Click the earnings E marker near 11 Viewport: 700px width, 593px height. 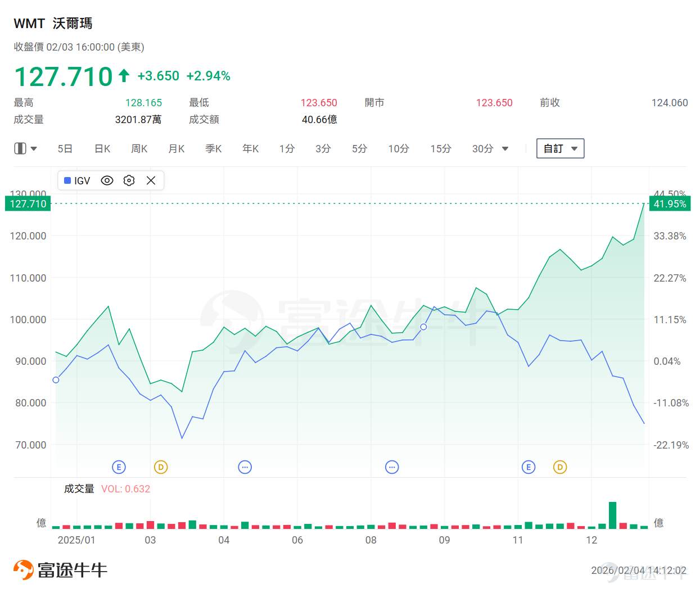pos(529,467)
